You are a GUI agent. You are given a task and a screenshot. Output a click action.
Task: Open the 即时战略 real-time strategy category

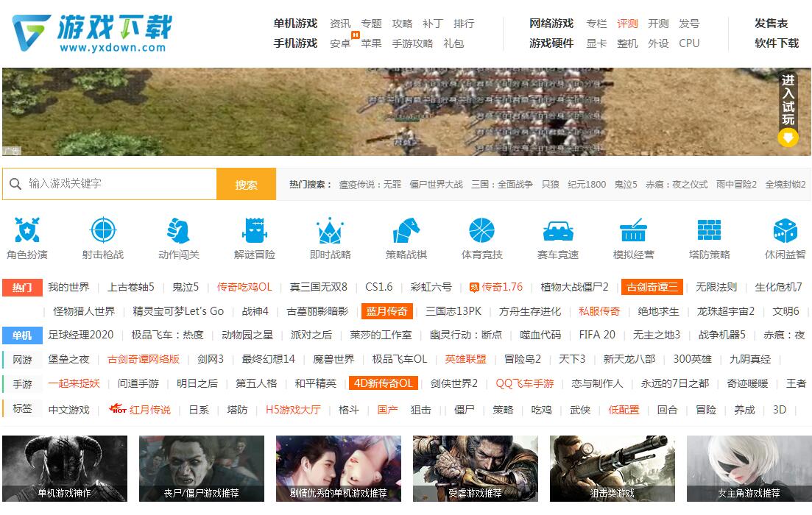pos(330,231)
